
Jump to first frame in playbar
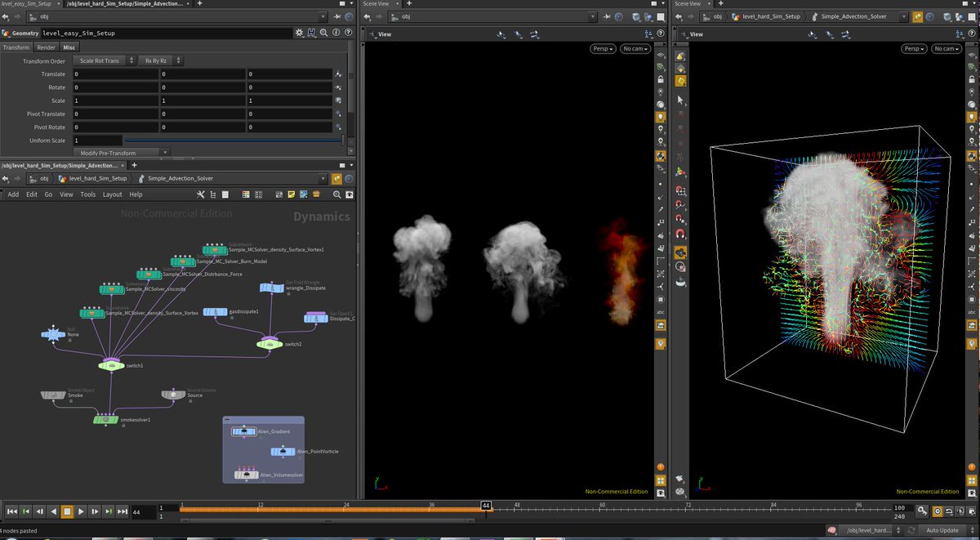click(12, 511)
